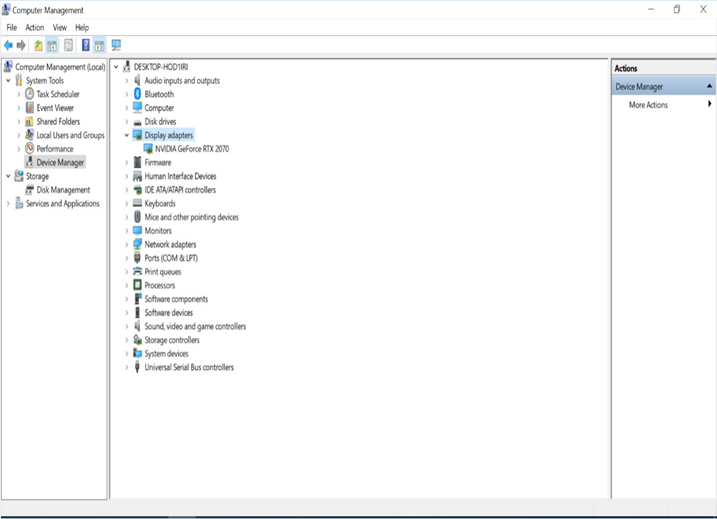Viewport: 717px width, 519px height.
Task: Click the Back arrow toolbar icon
Action: tap(9, 45)
